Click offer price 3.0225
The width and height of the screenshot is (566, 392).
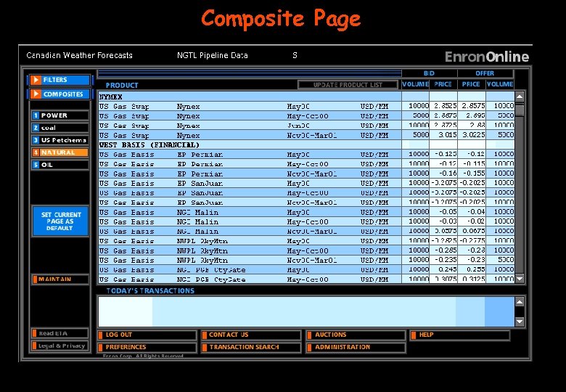tap(472, 135)
